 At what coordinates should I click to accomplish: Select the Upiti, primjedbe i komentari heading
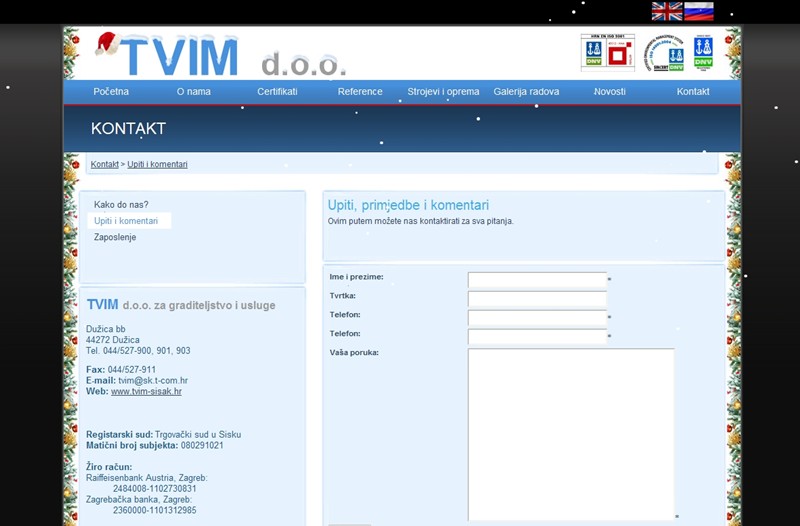click(x=408, y=205)
